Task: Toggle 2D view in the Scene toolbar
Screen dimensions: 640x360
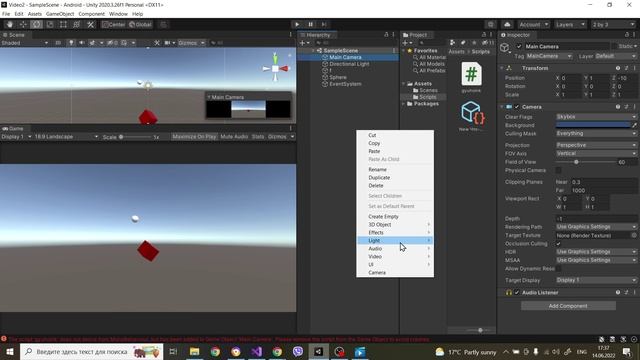Action: pos(58,43)
